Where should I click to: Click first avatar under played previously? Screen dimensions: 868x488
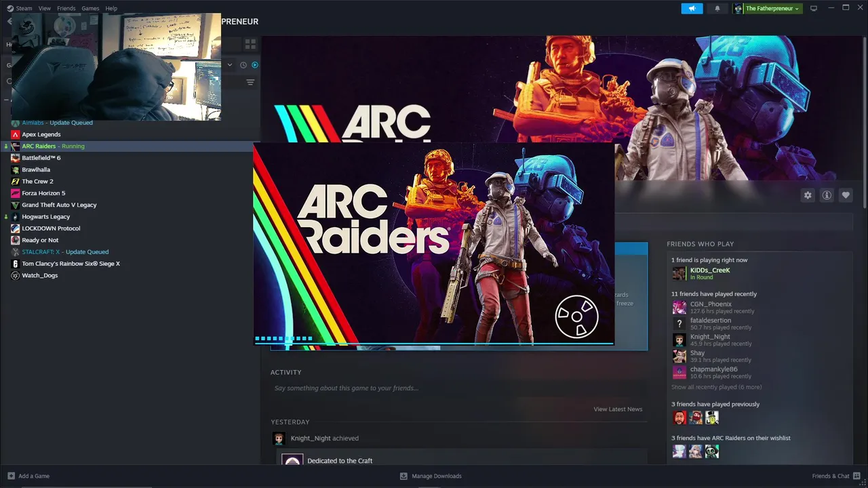pyautogui.click(x=679, y=418)
